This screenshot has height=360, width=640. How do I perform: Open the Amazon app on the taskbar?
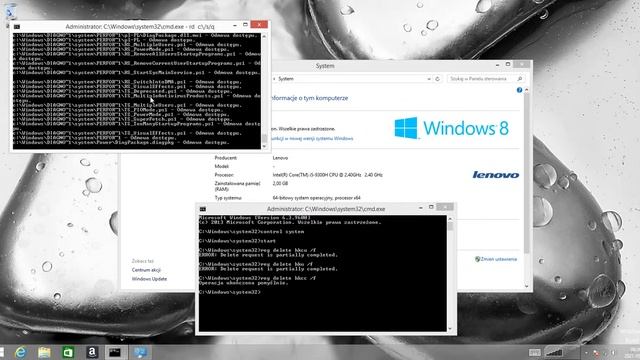click(92, 352)
